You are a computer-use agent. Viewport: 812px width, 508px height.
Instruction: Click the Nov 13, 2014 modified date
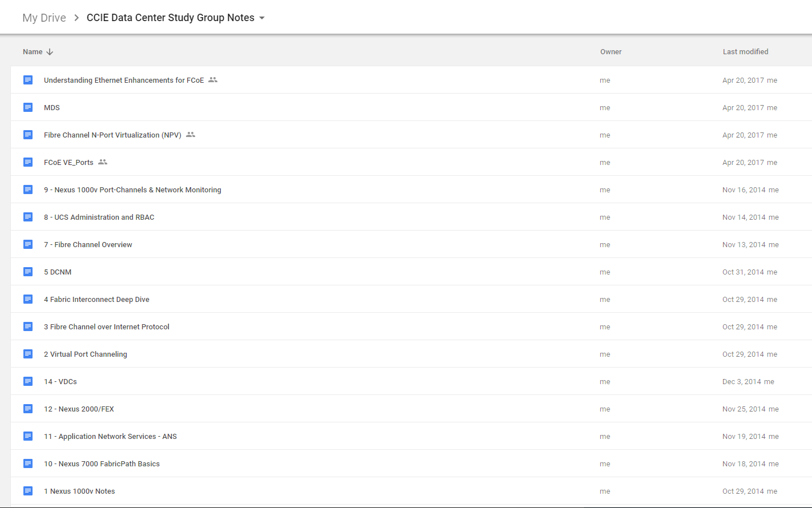(x=744, y=245)
